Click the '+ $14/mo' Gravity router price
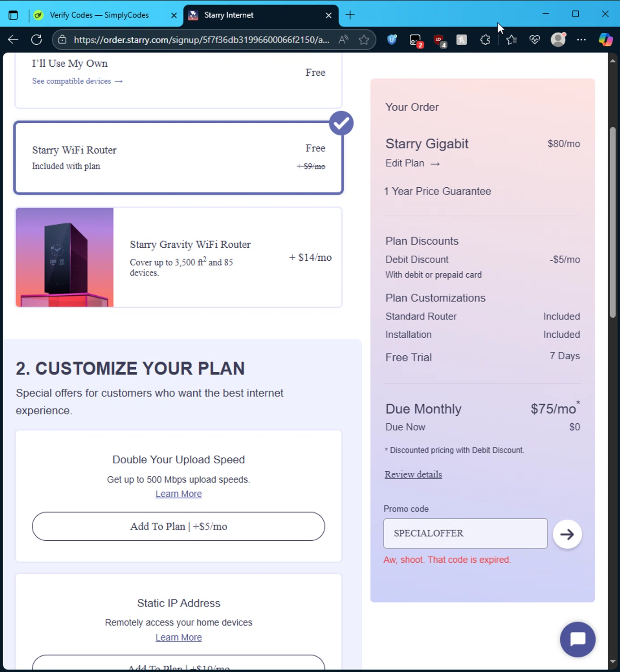The height and width of the screenshot is (672, 620). pos(310,258)
